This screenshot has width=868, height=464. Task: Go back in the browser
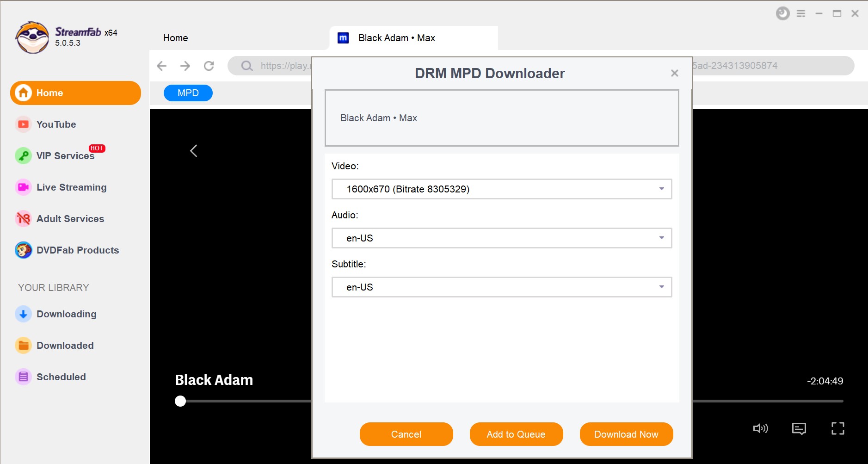pyautogui.click(x=161, y=66)
